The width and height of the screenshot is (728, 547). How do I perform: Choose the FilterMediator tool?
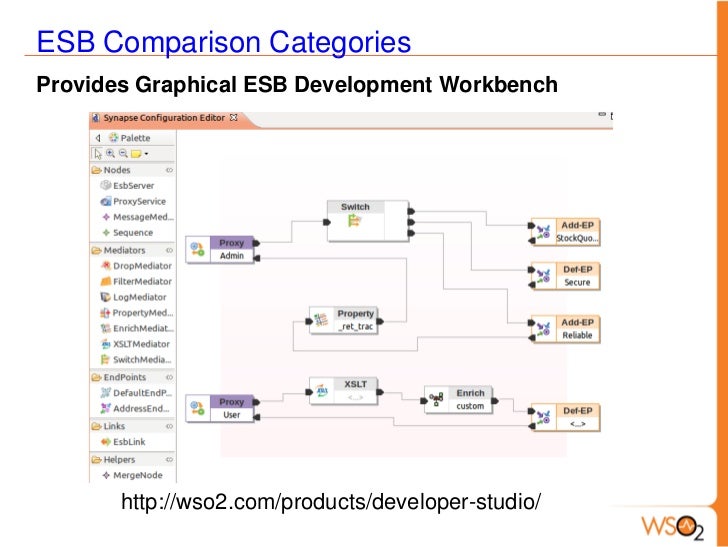tap(136, 281)
